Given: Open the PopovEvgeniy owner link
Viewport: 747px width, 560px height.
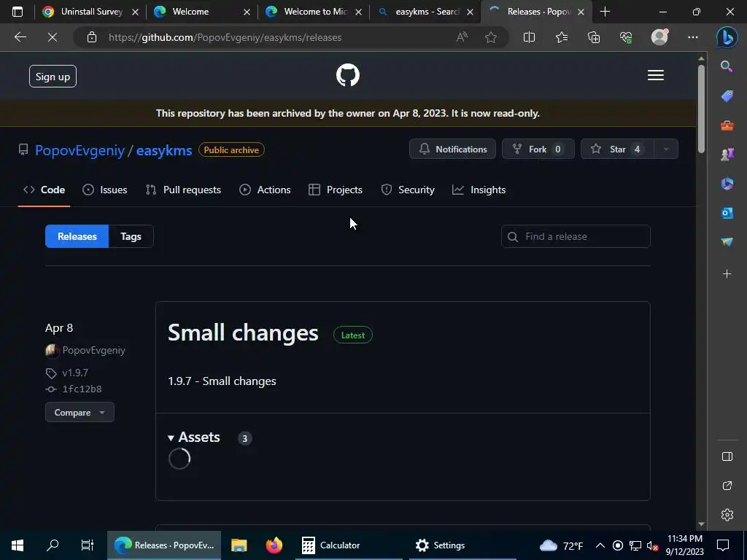Looking at the screenshot, I should (80, 150).
